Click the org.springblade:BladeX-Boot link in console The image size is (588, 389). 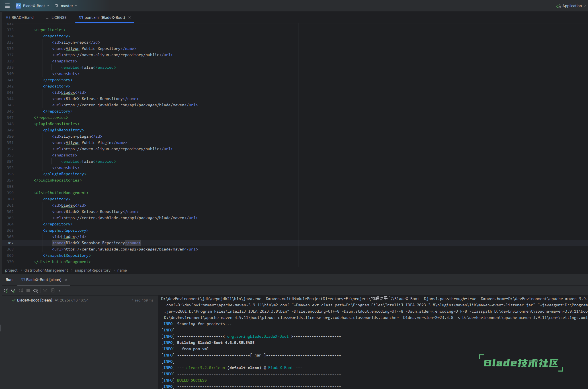click(x=258, y=336)
